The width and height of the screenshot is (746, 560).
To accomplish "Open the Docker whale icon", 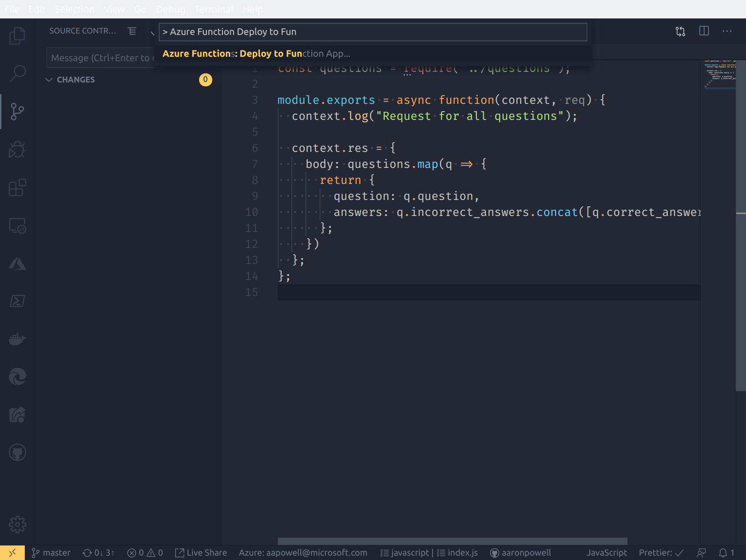I will [17, 339].
